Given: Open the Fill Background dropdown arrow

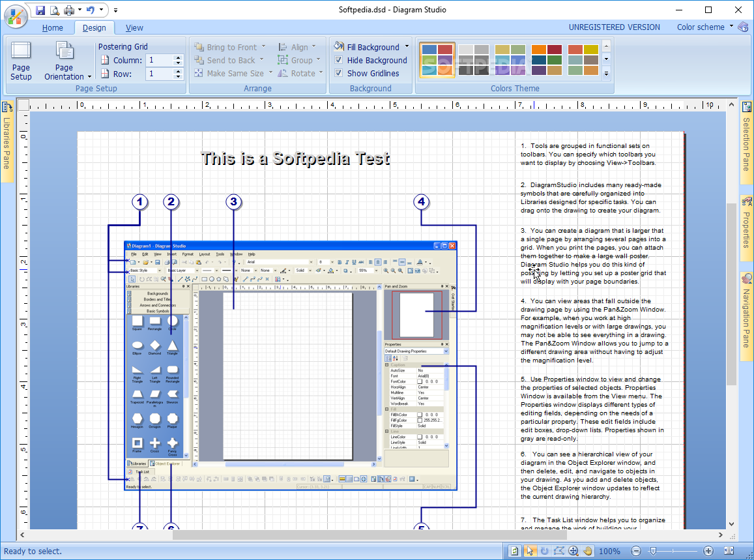Looking at the screenshot, I should (x=407, y=47).
